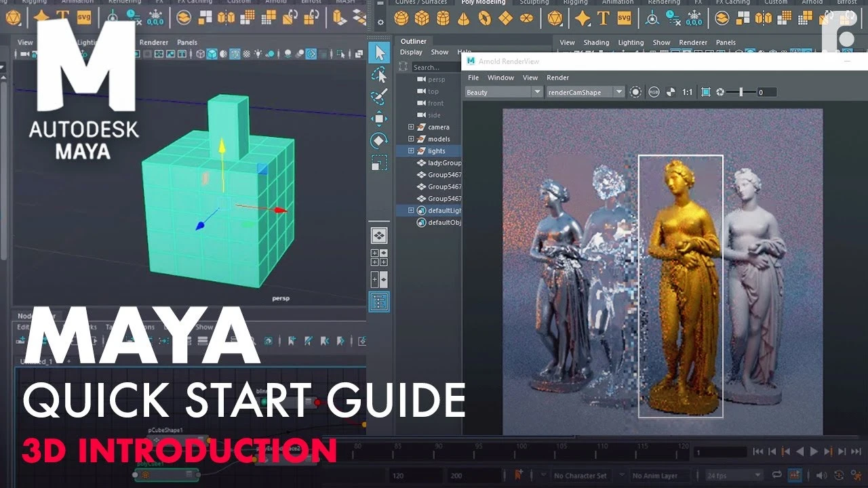Click the Outliner search field

point(436,68)
